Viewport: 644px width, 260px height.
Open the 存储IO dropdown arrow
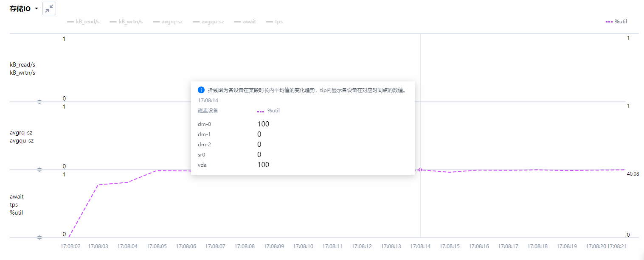coord(37,8)
